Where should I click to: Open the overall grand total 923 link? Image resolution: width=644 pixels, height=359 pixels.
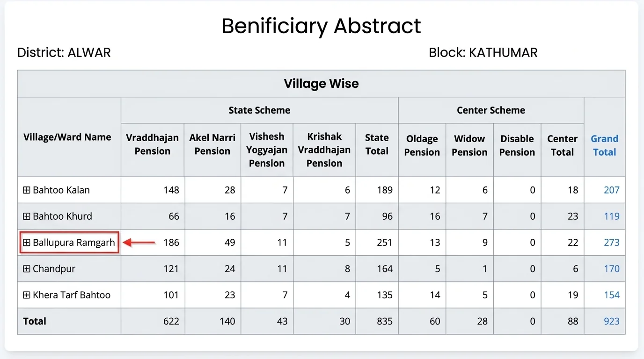611,321
